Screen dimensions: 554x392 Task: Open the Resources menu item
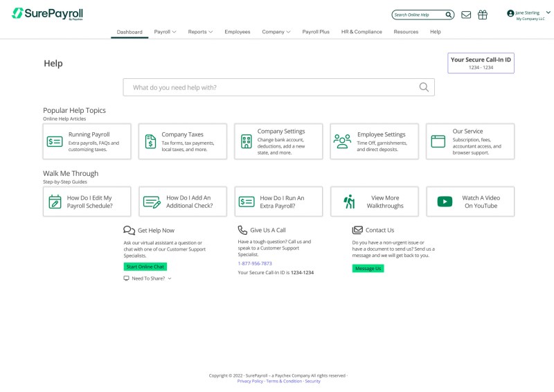(406, 32)
